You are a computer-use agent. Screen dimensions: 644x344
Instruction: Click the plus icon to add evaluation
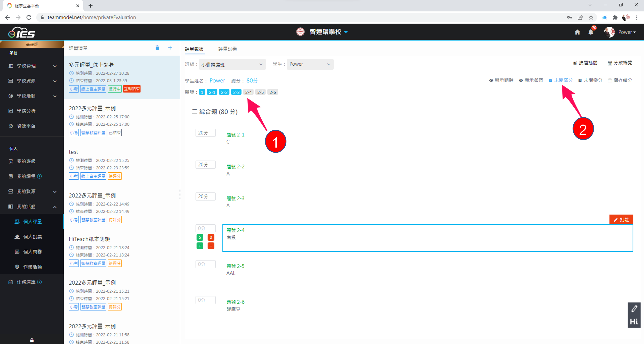170,48
